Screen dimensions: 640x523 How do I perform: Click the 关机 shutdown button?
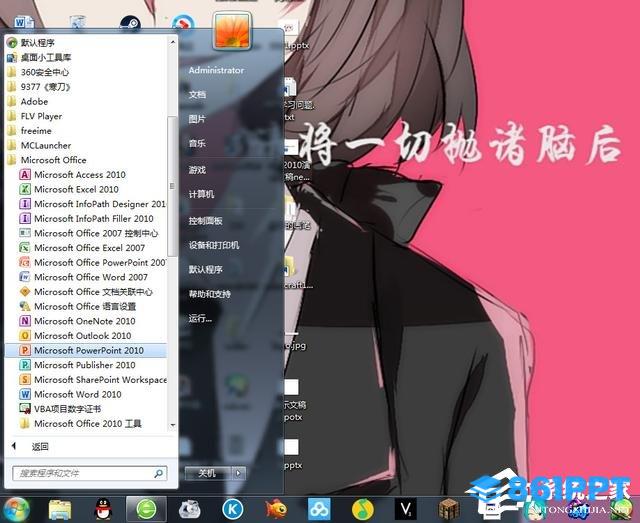208,473
